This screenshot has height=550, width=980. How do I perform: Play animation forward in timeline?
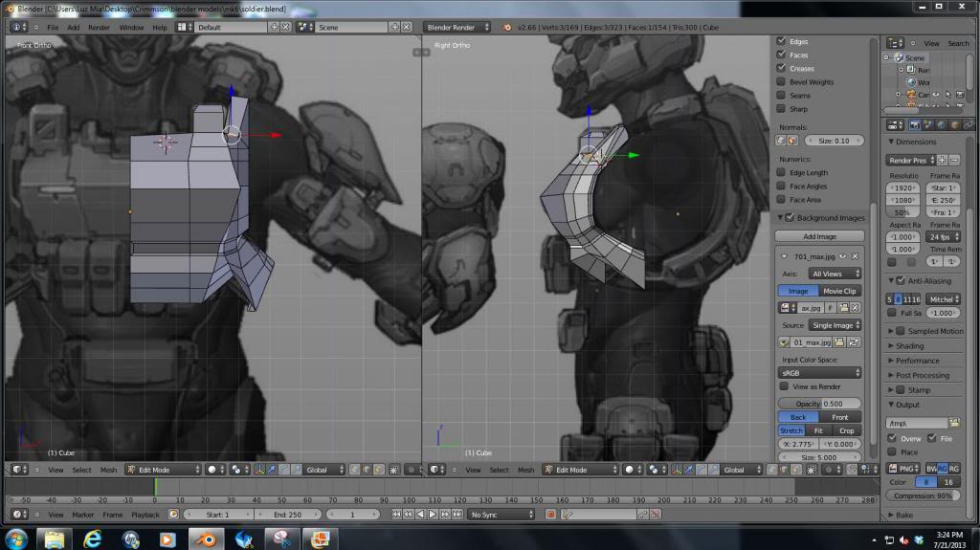click(x=433, y=515)
